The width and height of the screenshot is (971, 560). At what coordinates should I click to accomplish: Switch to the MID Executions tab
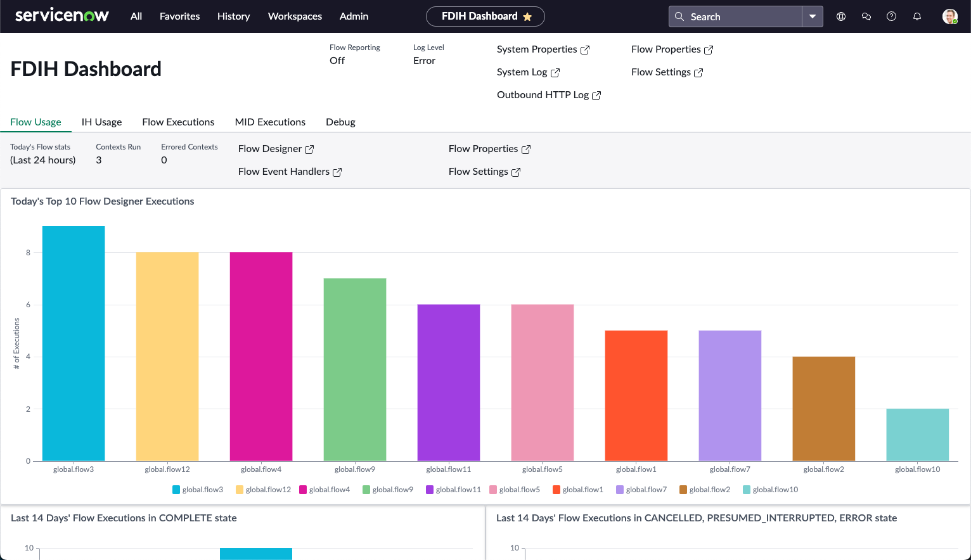tap(270, 122)
